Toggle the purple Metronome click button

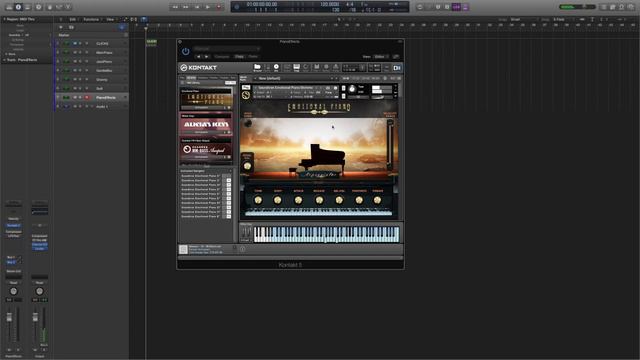[x=465, y=7]
